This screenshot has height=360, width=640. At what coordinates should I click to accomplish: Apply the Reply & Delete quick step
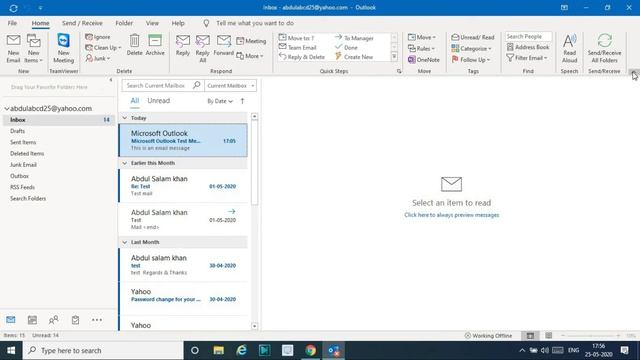click(302, 57)
